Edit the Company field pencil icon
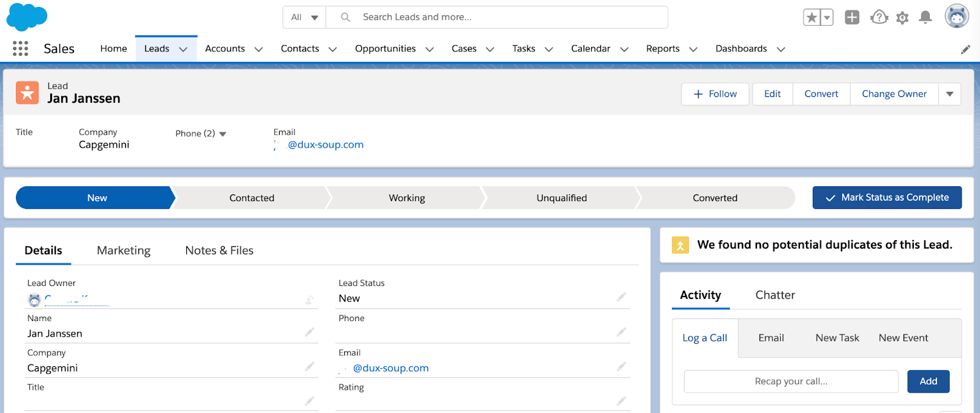Viewport: 980px width, 413px height. pyautogui.click(x=309, y=366)
